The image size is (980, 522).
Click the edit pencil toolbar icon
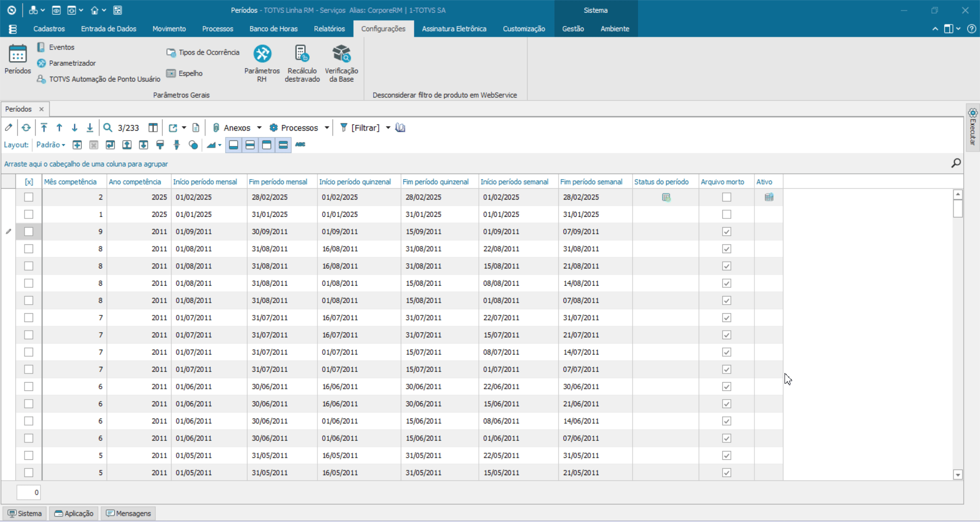tap(9, 128)
